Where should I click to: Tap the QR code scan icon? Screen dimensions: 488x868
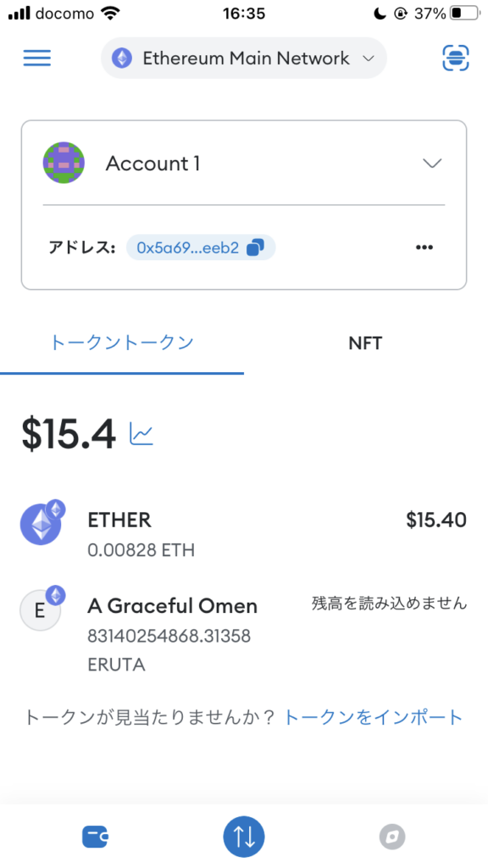point(455,58)
